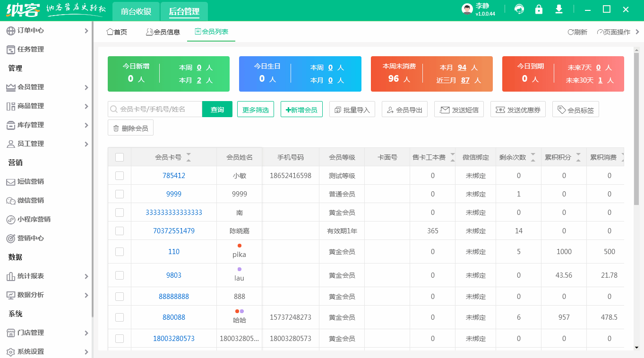644x358 pixels.
Task: Click the member search input field
Action: pyautogui.click(x=156, y=109)
